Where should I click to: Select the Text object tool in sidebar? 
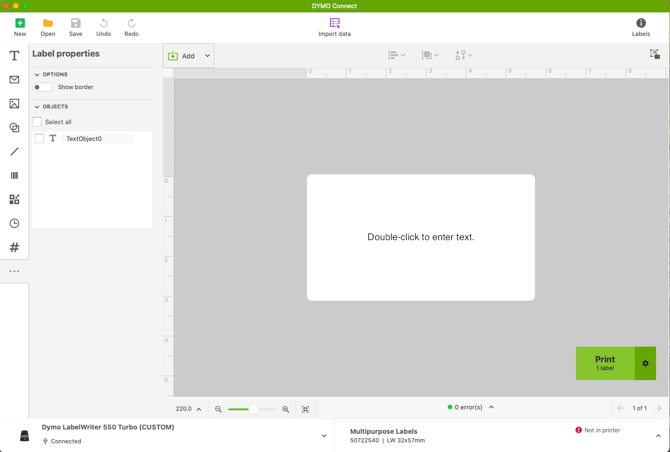(x=14, y=56)
